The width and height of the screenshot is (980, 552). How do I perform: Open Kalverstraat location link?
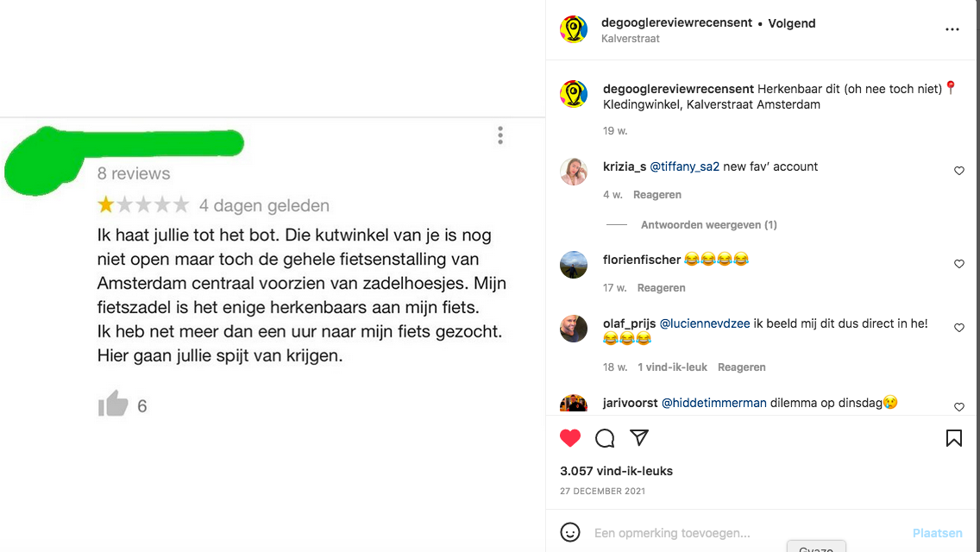630,39
